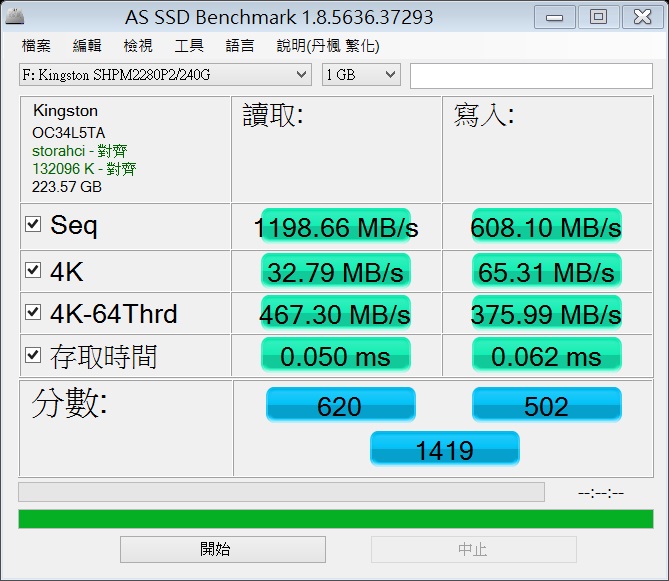Expand the 1 GB test size dropdown
This screenshot has width=669, height=581.
361,75
